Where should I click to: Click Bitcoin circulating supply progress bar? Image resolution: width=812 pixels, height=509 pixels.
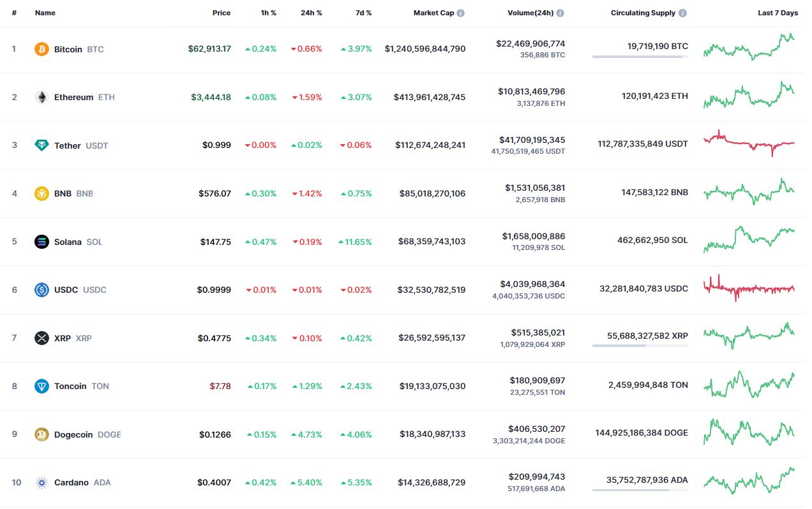640,57
